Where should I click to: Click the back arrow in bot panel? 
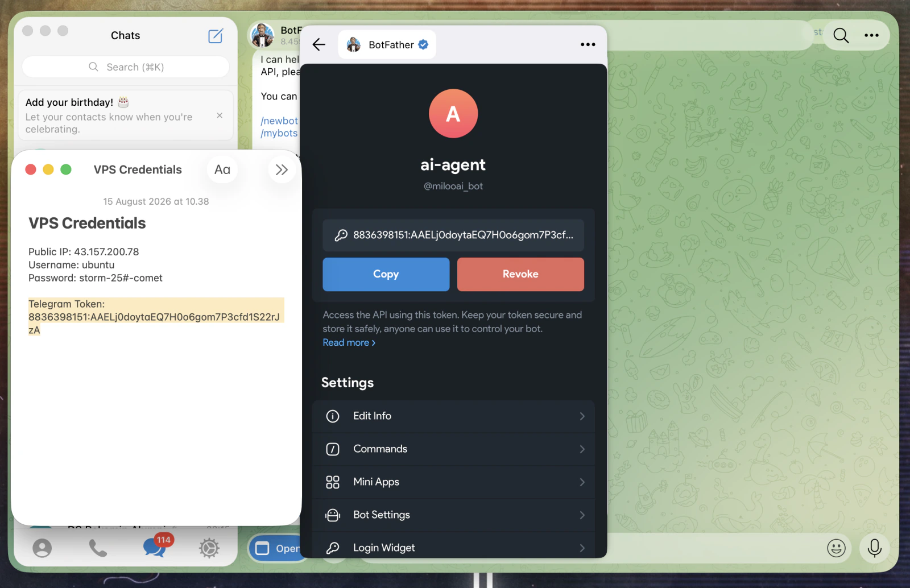(x=319, y=44)
